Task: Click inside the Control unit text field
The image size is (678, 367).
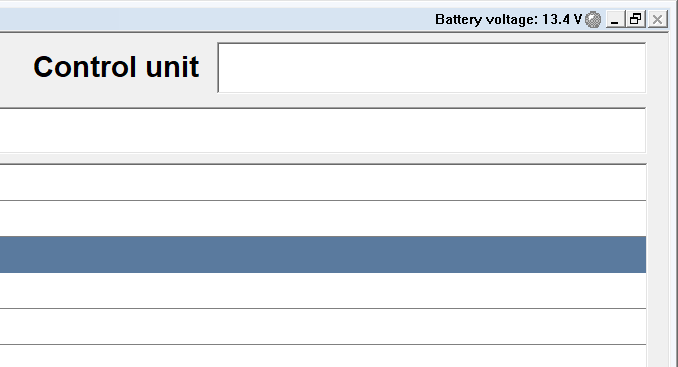Action: point(432,68)
